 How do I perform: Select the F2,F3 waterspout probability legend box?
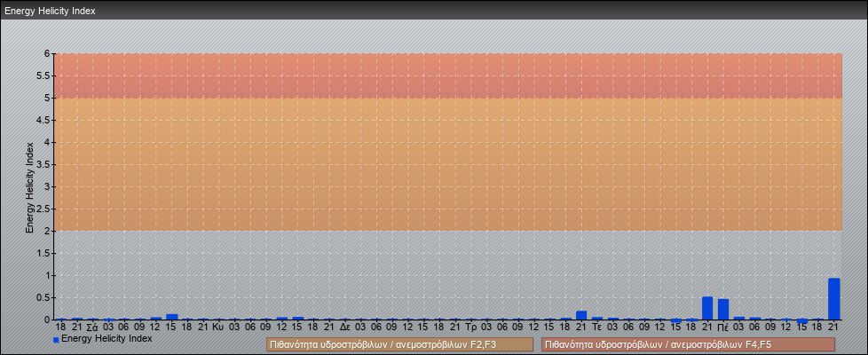(x=399, y=344)
